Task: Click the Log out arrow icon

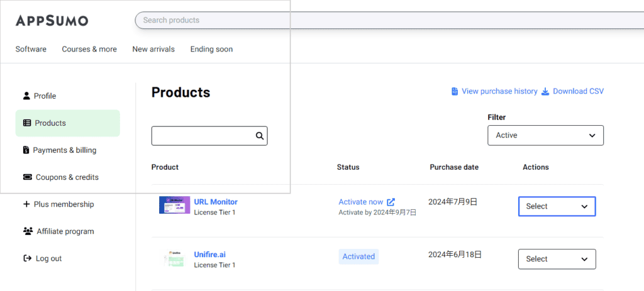Action: pyautogui.click(x=28, y=258)
